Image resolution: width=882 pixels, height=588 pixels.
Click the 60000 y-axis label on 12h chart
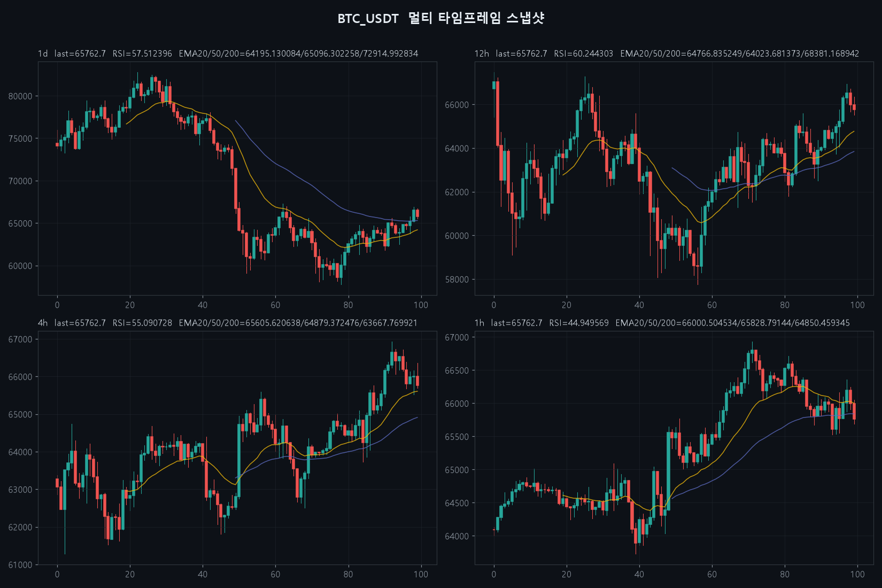tap(457, 236)
